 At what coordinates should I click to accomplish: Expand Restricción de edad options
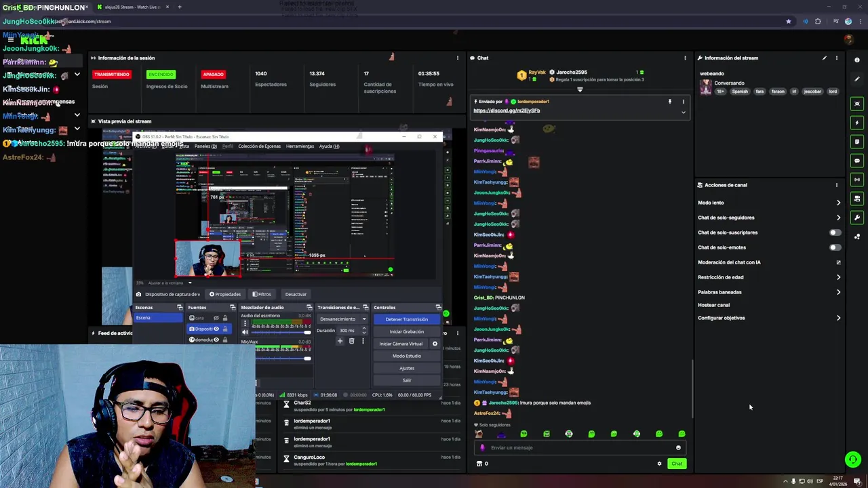838,277
